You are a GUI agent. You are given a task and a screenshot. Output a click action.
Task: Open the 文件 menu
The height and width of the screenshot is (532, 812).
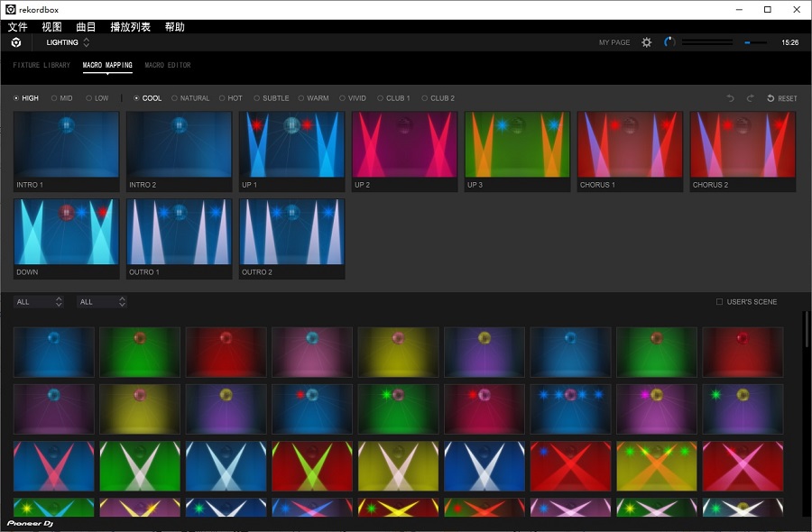pos(17,27)
